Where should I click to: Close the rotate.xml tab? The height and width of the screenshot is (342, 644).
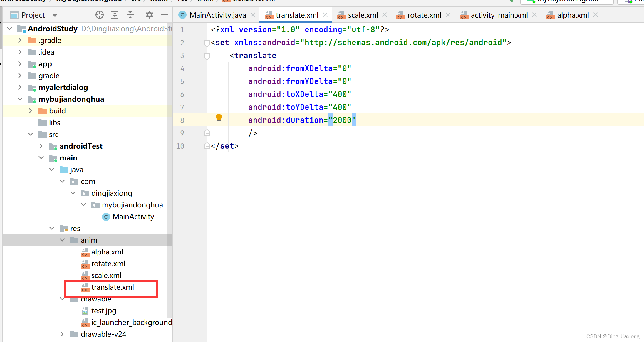tap(448, 15)
